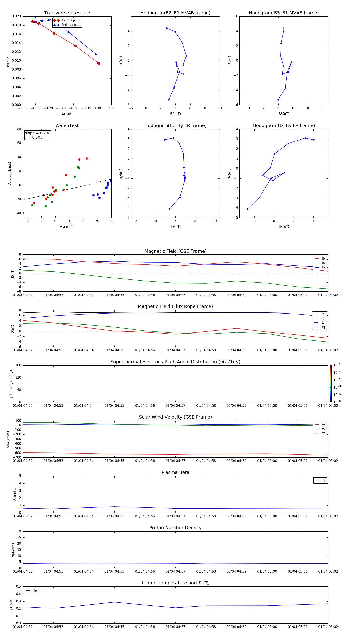Select the Vz entry in the velocity legend
The width and height of the screenshot is (351, 644).
click(320, 433)
